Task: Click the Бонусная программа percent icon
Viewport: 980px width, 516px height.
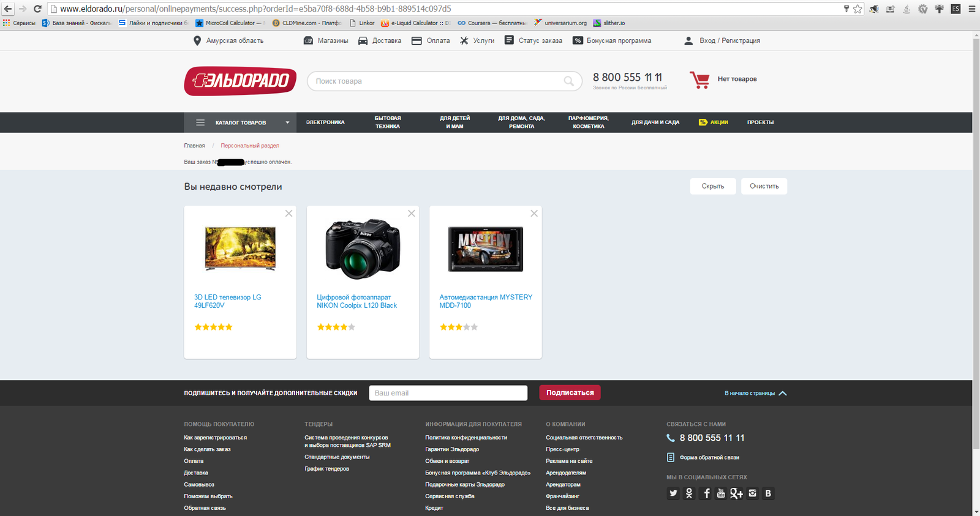Action: [x=578, y=40]
